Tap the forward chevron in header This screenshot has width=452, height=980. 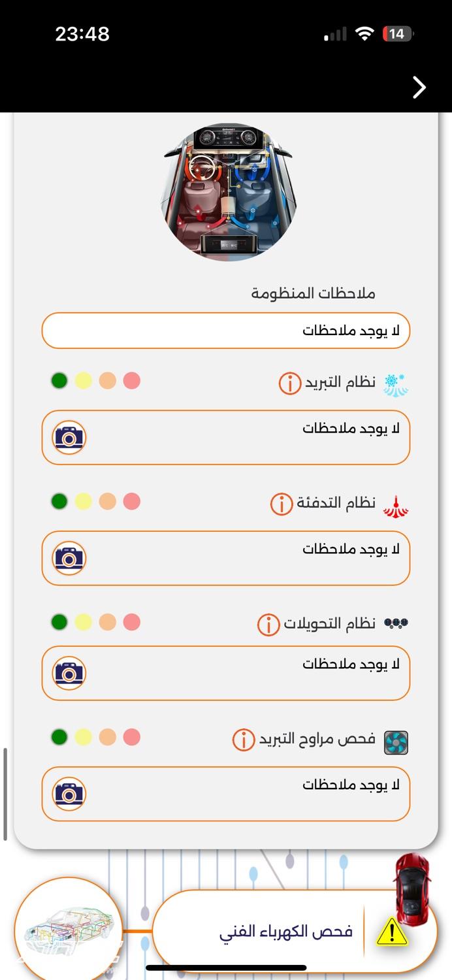pos(419,87)
